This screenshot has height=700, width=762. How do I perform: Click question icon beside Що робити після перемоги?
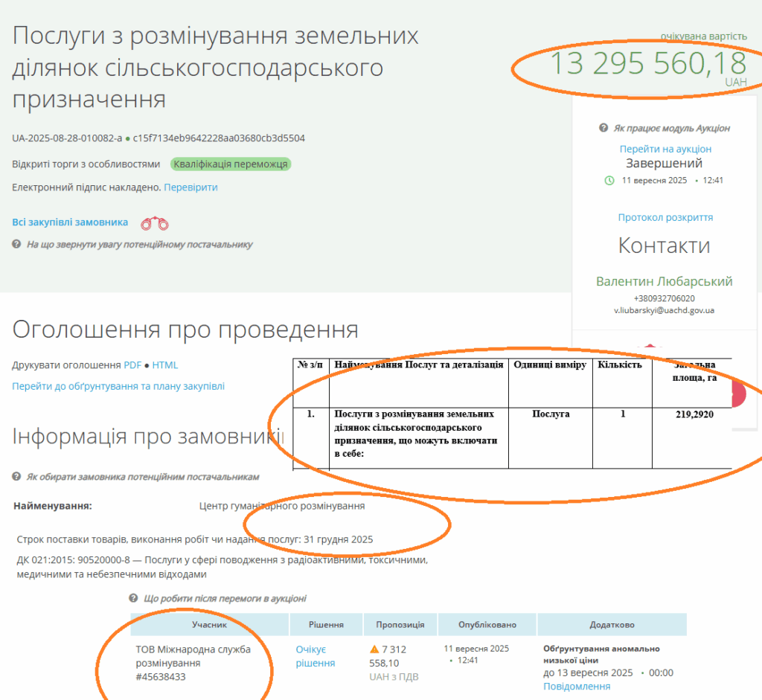(x=133, y=598)
